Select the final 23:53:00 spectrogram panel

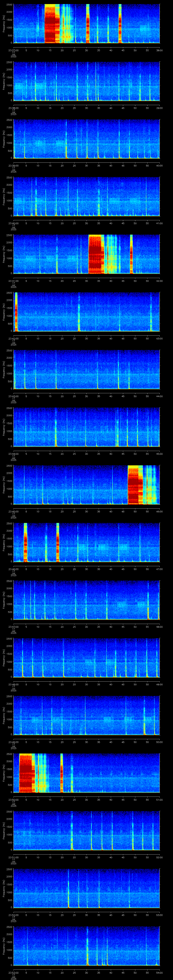click(87, 946)
